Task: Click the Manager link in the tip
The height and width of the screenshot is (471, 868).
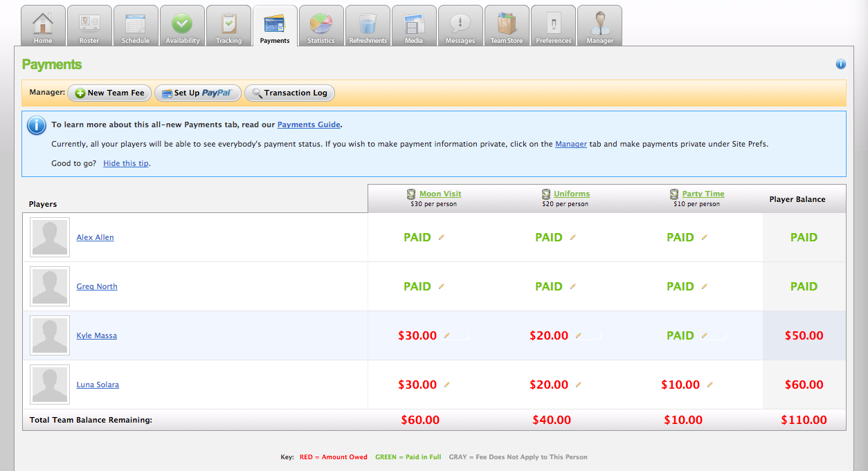Action: [x=571, y=144]
